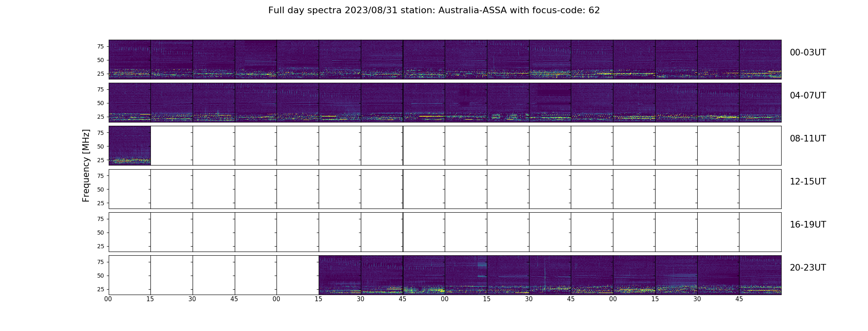
Task: Click the last empty panel in 16-19UT row
Action: (760, 232)
